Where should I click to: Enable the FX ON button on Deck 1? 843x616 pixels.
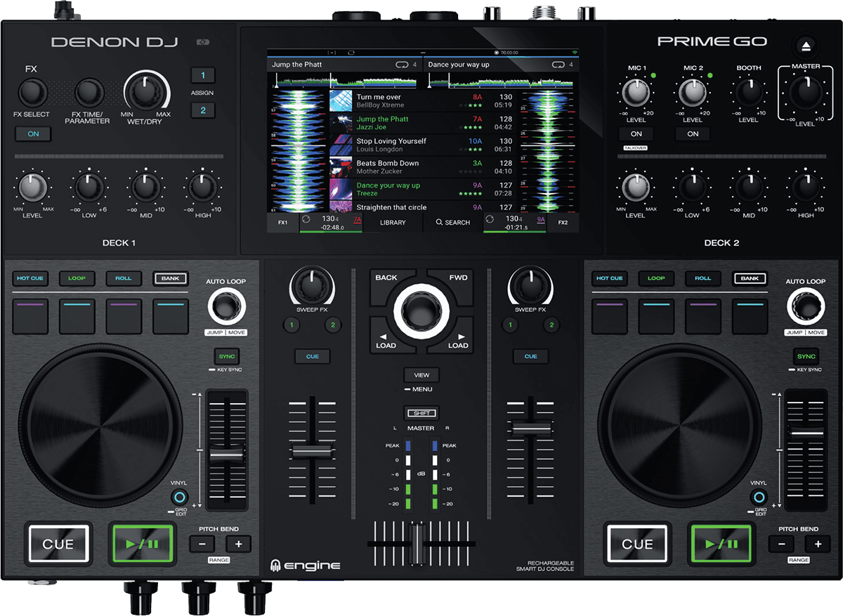tap(32, 133)
